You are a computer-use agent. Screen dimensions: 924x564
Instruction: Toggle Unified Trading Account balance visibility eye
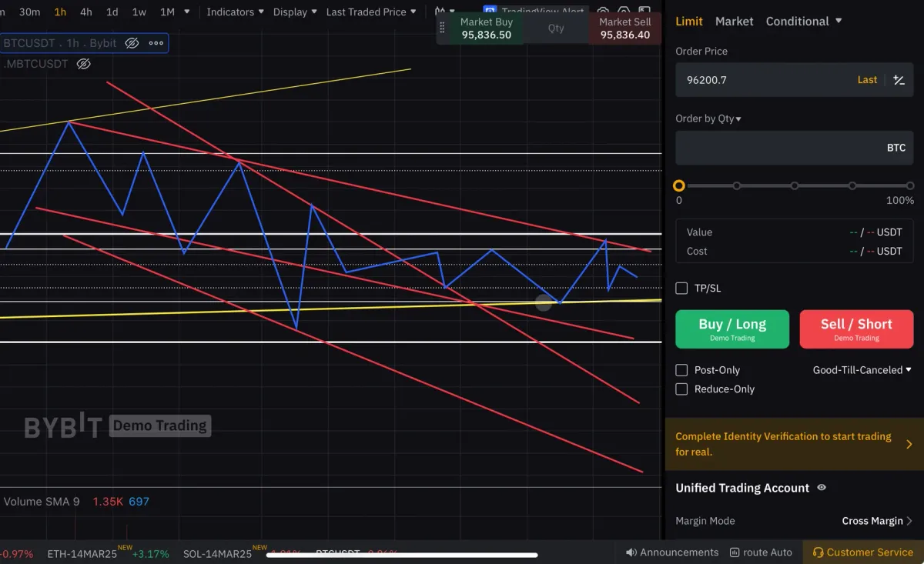822,488
